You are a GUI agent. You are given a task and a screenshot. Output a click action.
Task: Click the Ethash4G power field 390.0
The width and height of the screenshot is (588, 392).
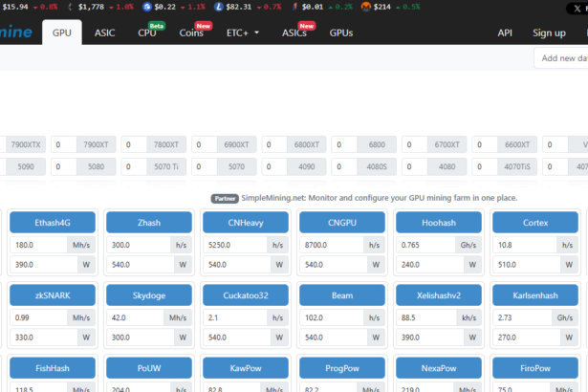tap(44, 265)
